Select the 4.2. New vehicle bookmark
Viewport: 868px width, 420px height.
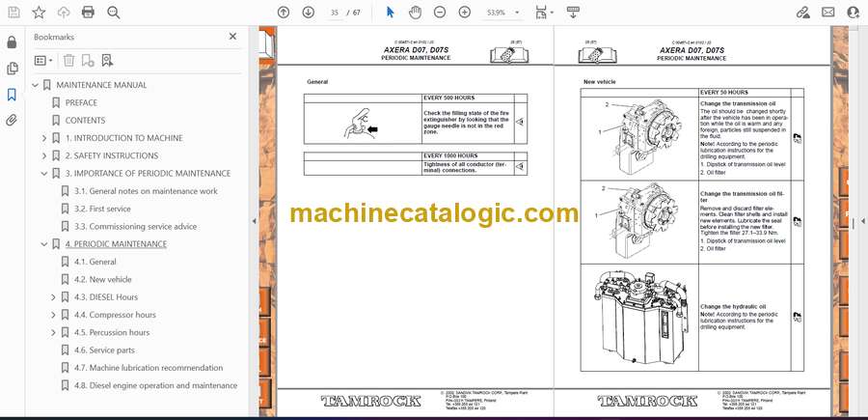tap(103, 279)
